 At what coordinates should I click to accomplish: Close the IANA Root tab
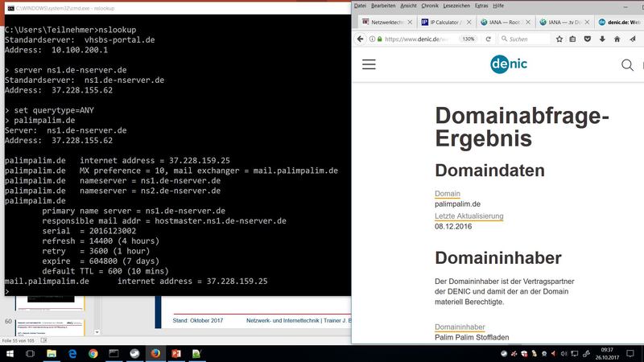[x=528, y=23]
